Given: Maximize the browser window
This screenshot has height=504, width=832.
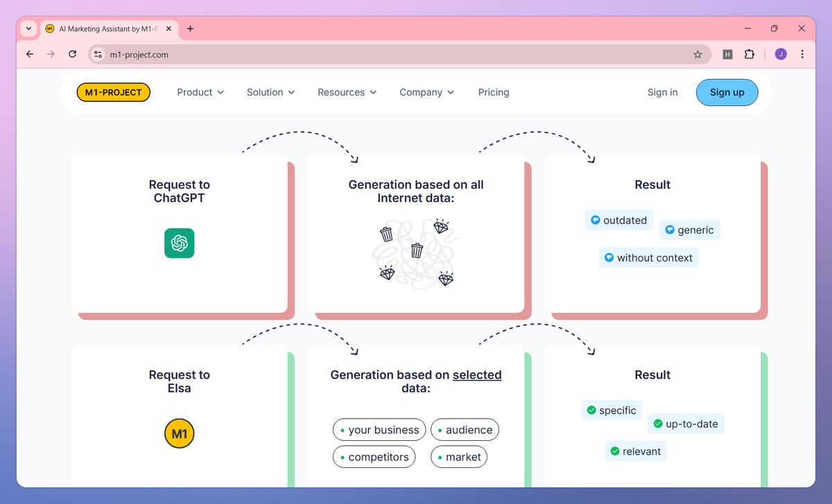Looking at the screenshot, I should (774, 28).
